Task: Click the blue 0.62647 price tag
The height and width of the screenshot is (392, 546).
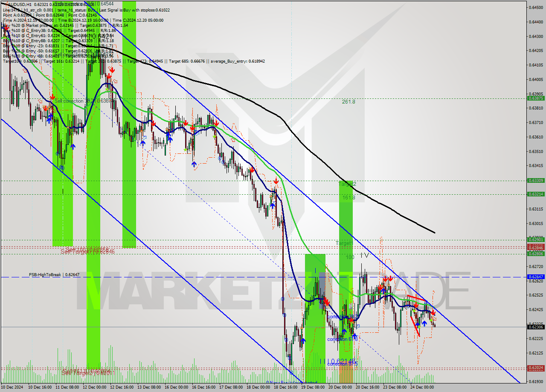Action: [536, 277]
